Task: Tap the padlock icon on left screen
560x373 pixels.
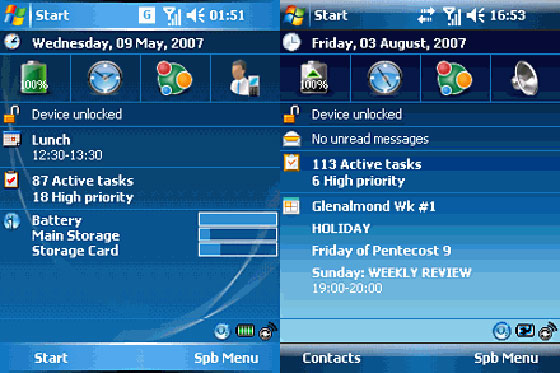Action: pos(11,114)
